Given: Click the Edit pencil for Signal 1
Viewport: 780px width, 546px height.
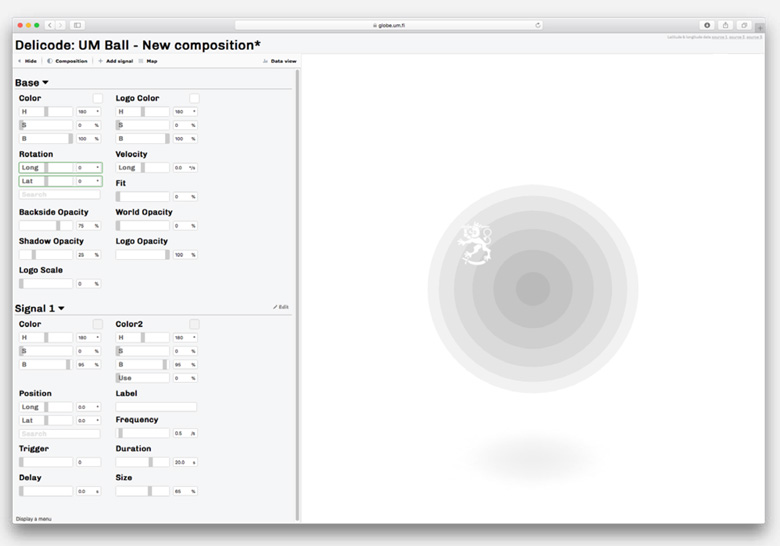Looking at the screenshot, I should click(x=281, y=307).
